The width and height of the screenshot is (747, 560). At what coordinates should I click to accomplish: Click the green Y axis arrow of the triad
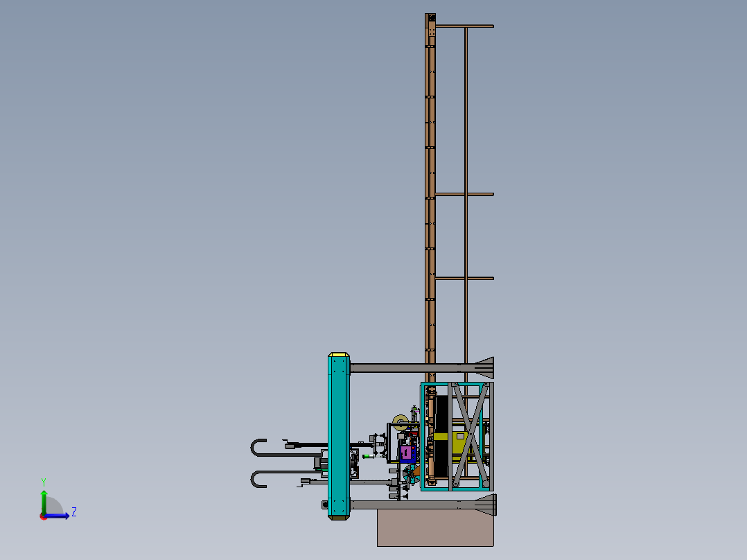pos(44,501)
